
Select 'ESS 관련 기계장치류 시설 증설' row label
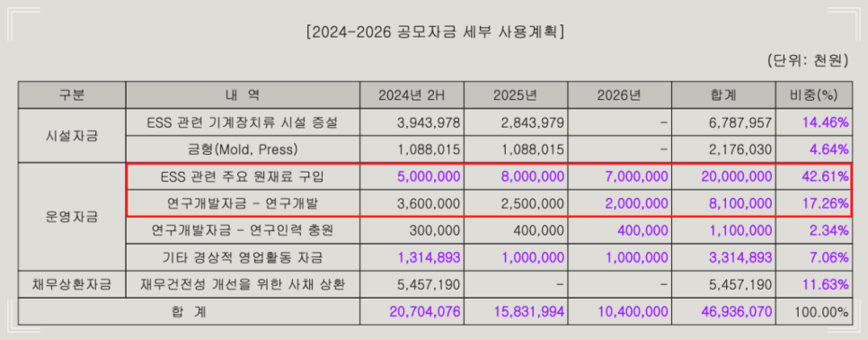click(243, 122)
